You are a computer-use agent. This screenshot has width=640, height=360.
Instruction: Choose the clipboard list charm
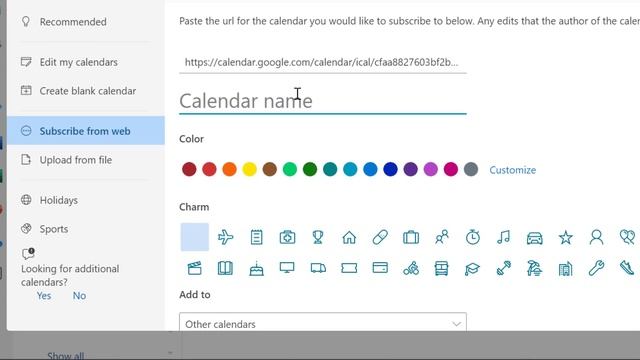[256, 237]
